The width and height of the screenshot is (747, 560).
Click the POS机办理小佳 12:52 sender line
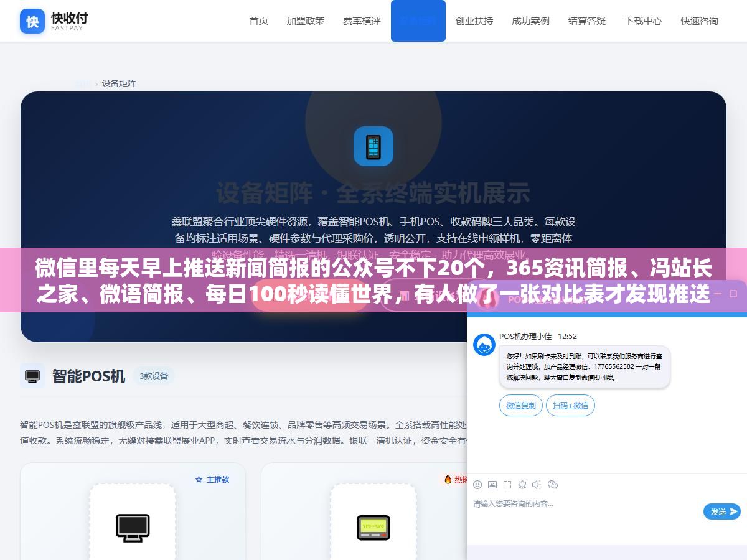point(538,337)
